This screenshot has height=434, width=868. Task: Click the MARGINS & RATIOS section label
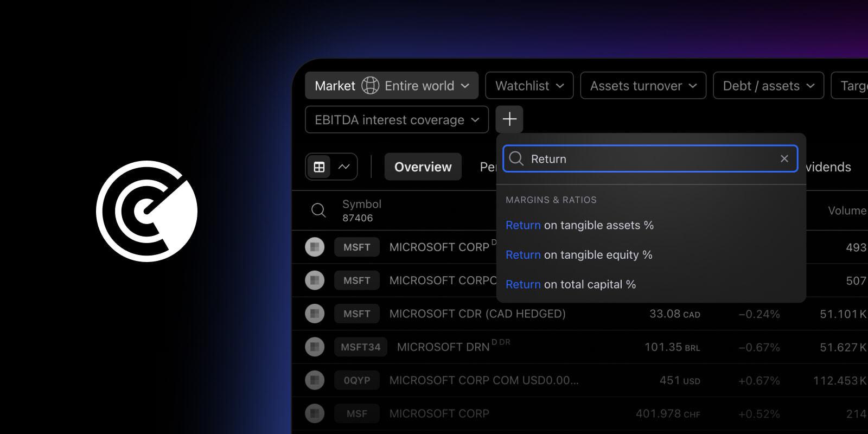coord(551,200)
